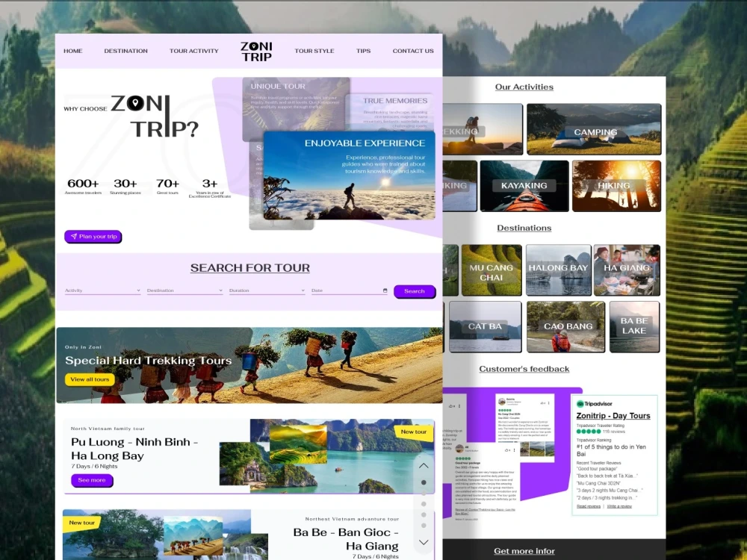Click the Our Activities heading link

coord(524,87)
